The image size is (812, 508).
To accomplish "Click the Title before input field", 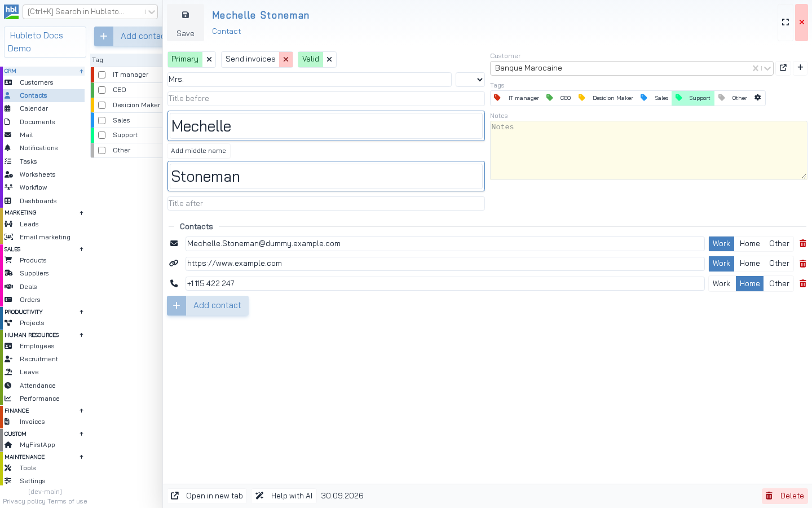I will point(326,99).
